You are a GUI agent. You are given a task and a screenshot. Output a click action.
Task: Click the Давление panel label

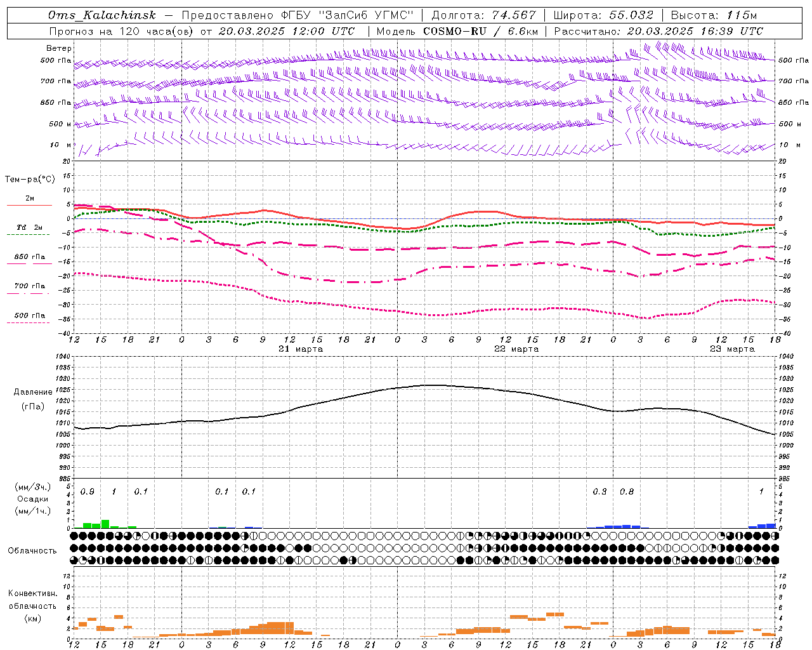[x=33, y=392]
